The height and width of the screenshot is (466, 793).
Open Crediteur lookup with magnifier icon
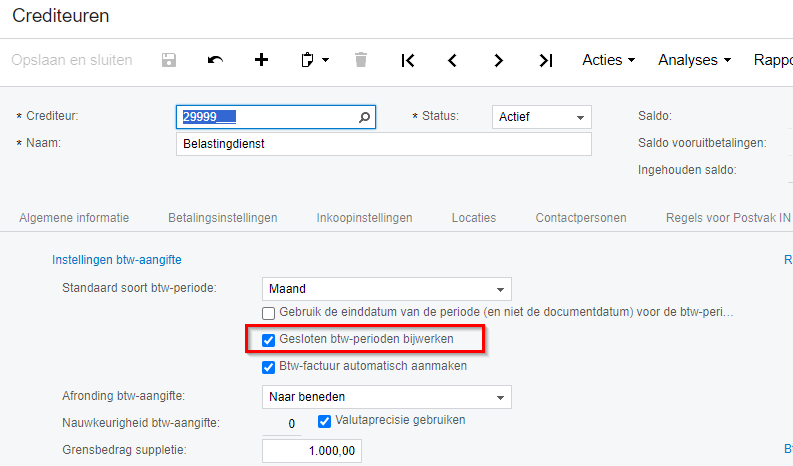coord(365,117)
